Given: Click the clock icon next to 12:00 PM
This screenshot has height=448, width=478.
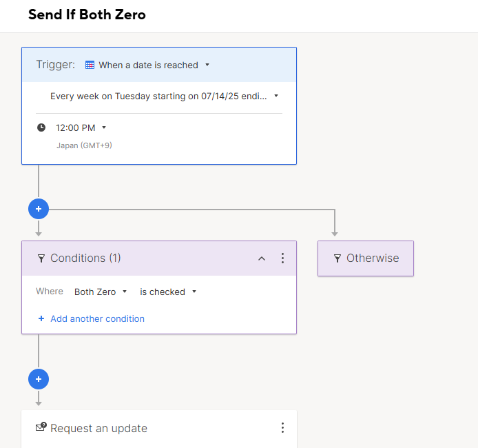Looking at the screenshot, I should [x=41, y=128].
